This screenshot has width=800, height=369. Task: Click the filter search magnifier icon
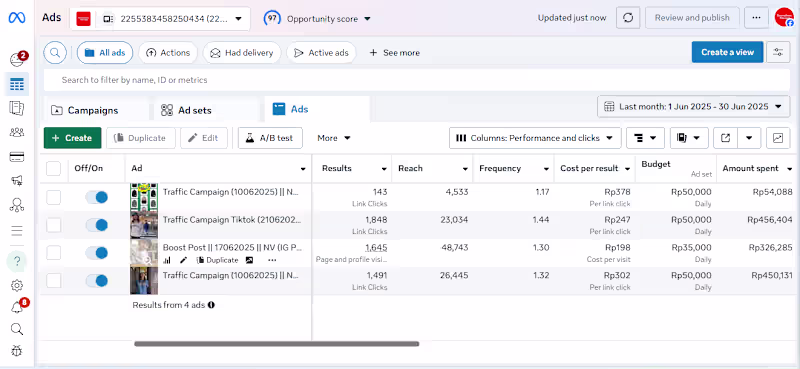pos(55,53)
